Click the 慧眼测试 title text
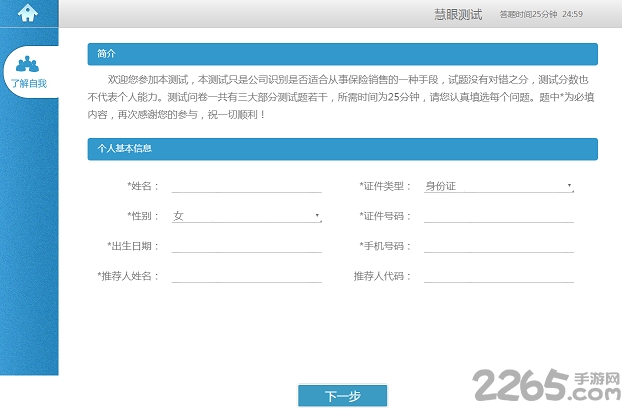The height and width of the screenshot is (418, 622). coord(458,14)
